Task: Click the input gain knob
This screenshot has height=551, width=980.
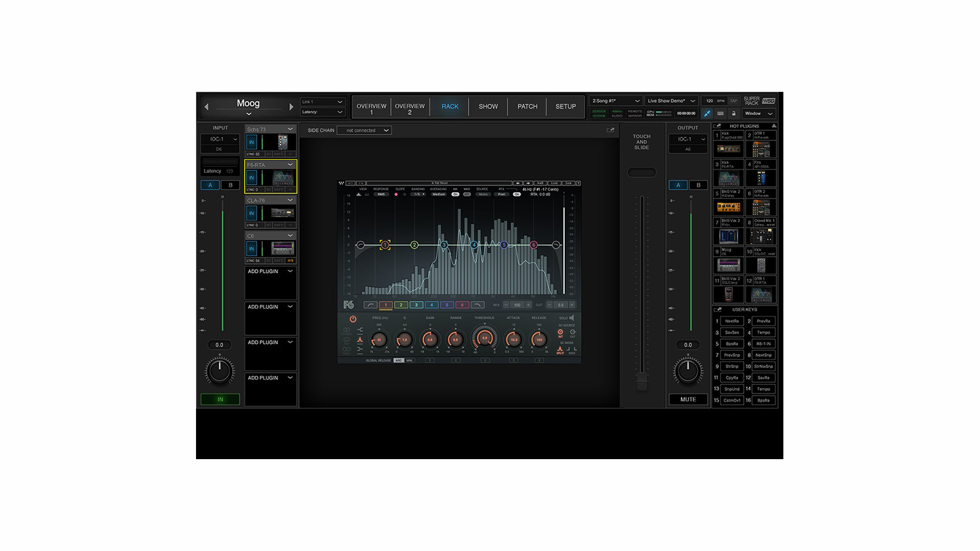Action: coord(219,370)
